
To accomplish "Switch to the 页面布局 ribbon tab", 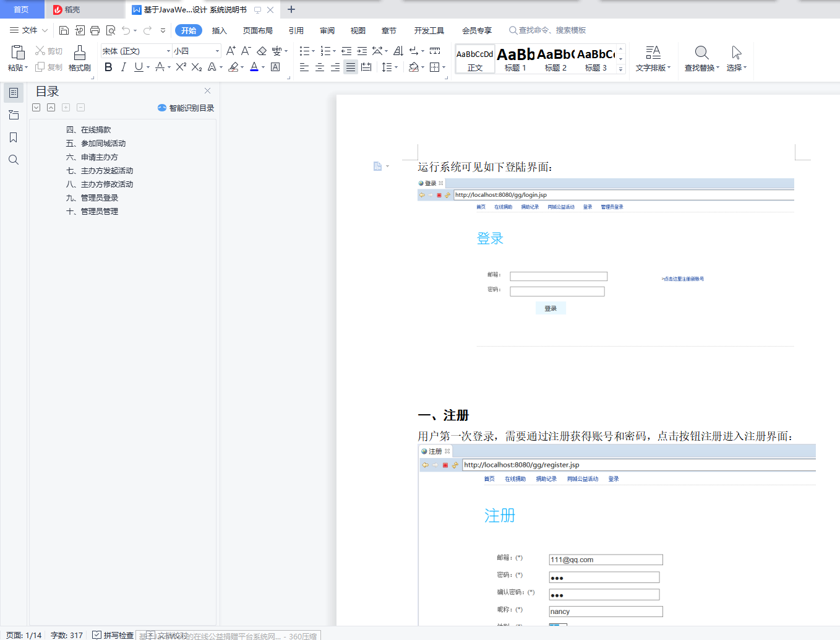I will [258, 30].
